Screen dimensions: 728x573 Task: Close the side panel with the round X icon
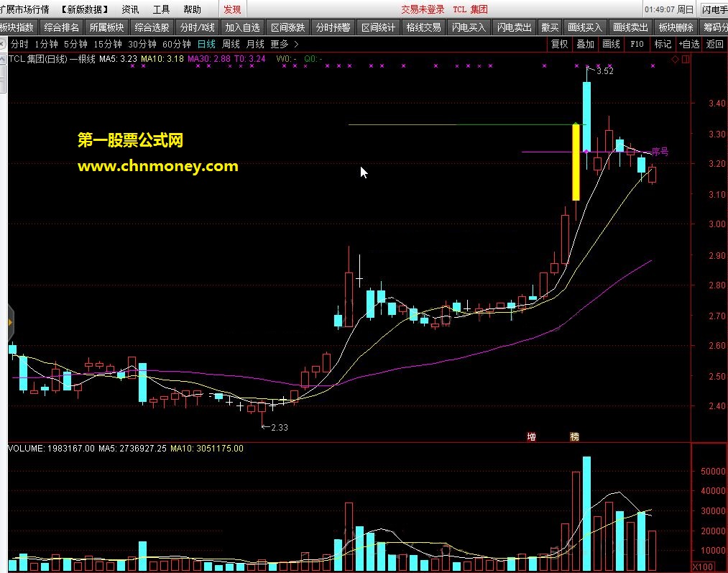(x=3, y=44)
